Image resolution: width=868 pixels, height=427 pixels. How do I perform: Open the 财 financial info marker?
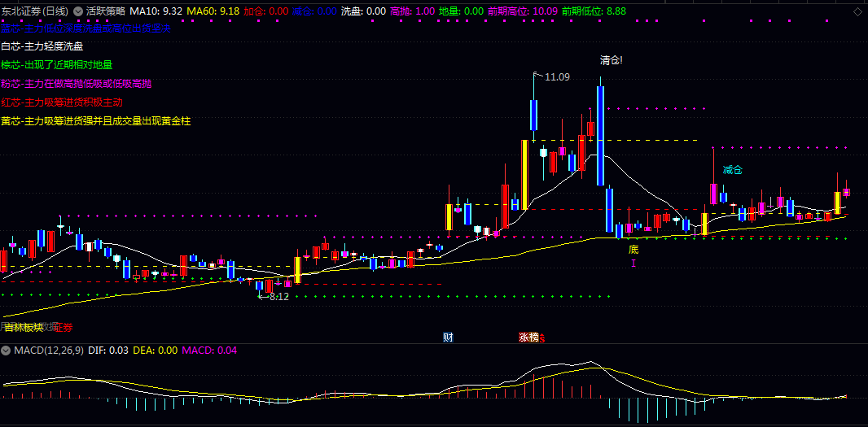(x=448, y=337)
